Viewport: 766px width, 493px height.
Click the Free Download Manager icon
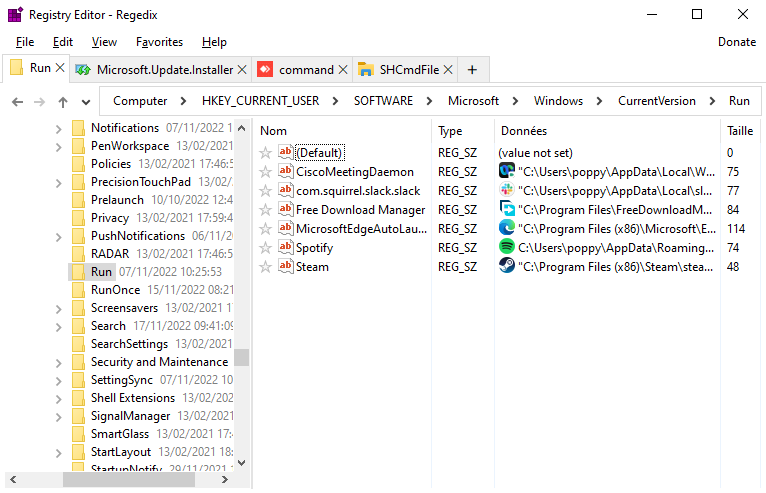pos(507,209)
